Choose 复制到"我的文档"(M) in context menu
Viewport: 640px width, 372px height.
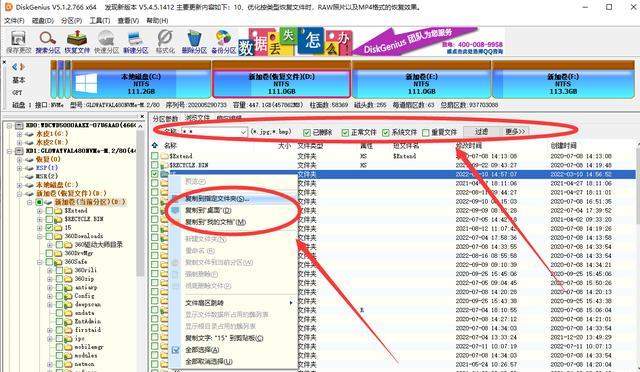point(233,222)
